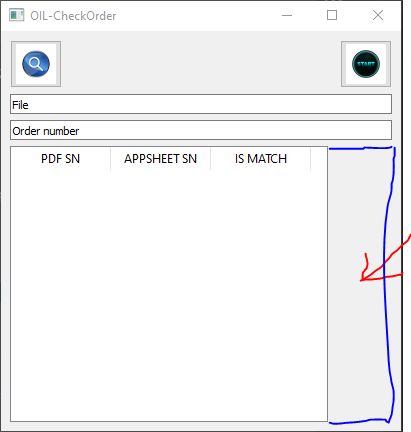Click the divider right of IS MATCH header
Screen dimensions: 411x432
tap(310, 159)
